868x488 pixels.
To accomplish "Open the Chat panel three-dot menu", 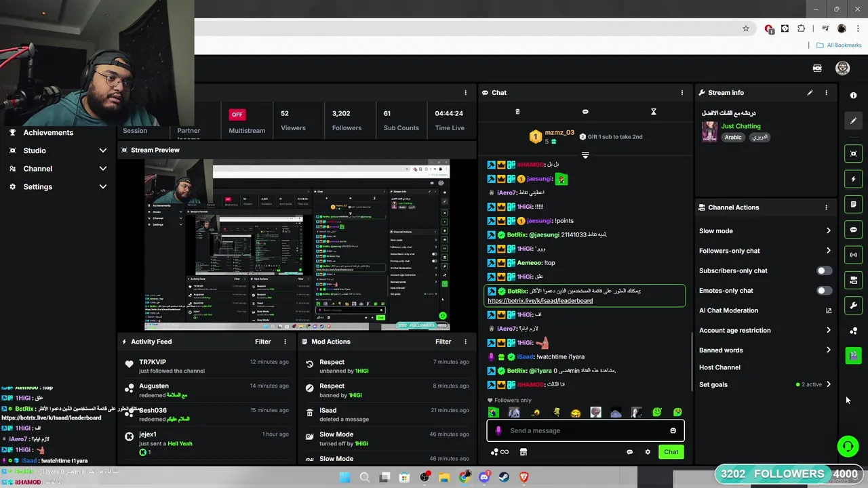I will click(x=682, y=93).
